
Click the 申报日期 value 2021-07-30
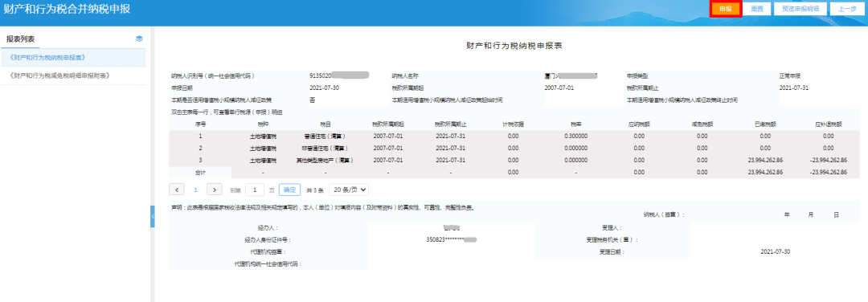(x=324, y=88)
